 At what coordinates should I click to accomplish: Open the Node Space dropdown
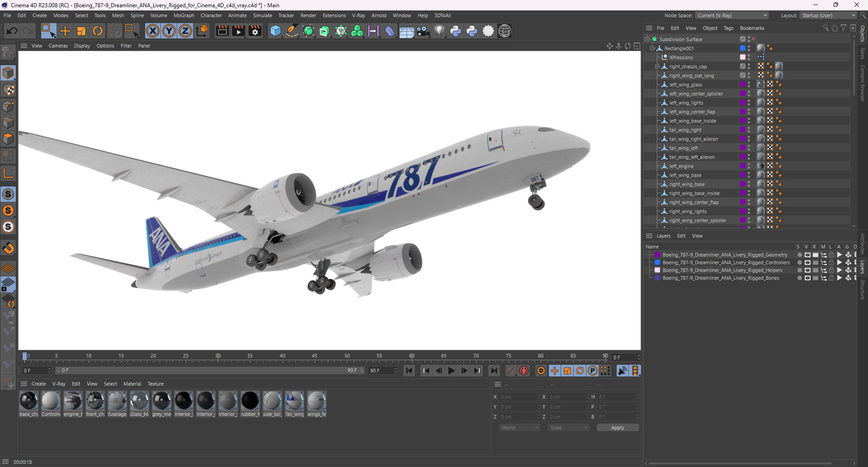(732, 15)
